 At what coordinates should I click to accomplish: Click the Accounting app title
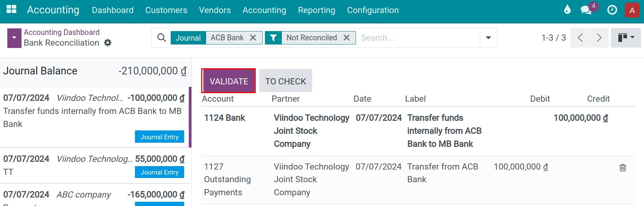click(x=53, y=10)
